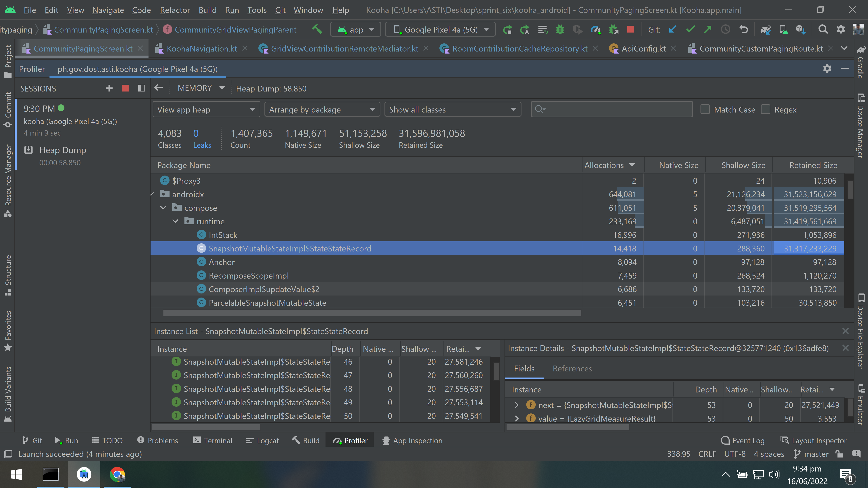Open the Refactor menu
Screen dimensions: 868x488
[x=175, y=10]
